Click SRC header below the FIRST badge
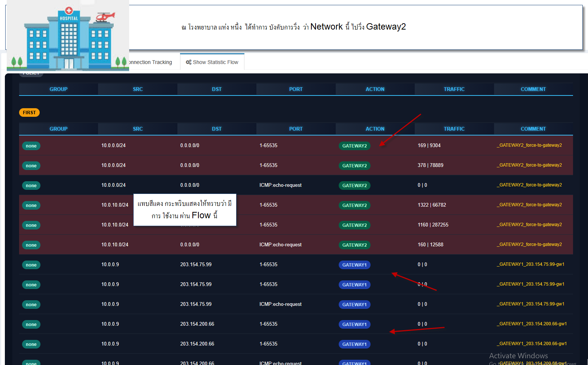 pos(138,129)
